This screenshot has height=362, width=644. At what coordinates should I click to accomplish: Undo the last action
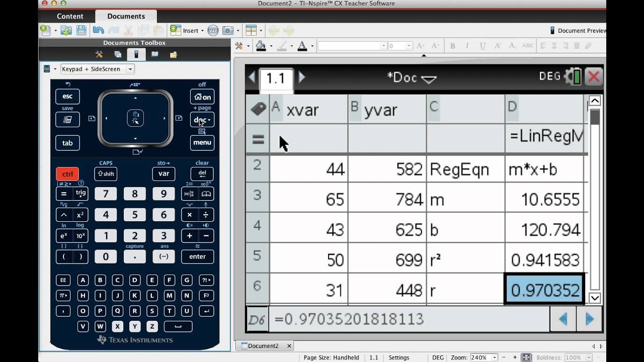click(98, 30)
